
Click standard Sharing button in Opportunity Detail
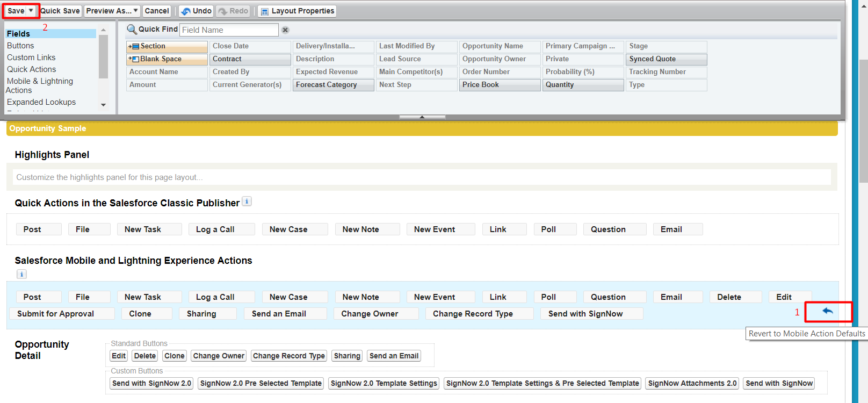point(347,356)
